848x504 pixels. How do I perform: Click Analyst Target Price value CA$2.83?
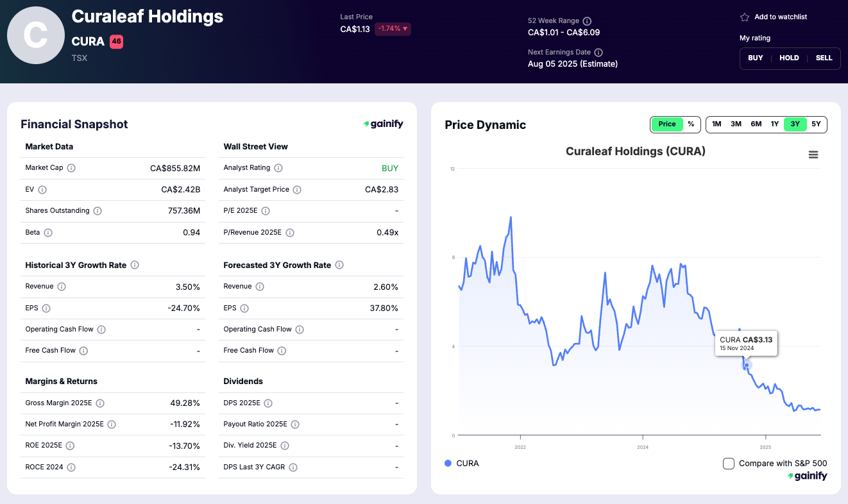pos(382,190)
